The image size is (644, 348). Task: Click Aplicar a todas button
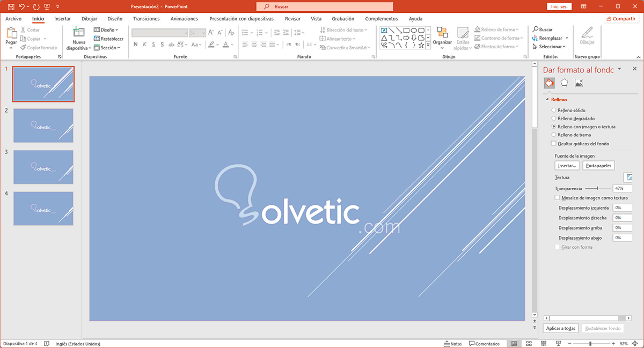pyautogui.click(x=561, y=328)
